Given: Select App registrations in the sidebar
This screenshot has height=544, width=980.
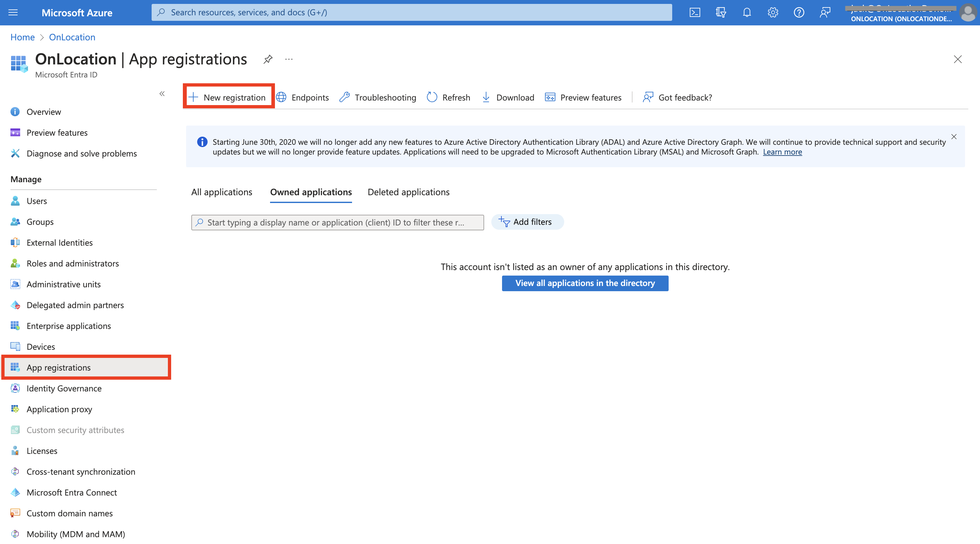Looking at the screenshot, I should pyautogui.click(x=86, y=367).
